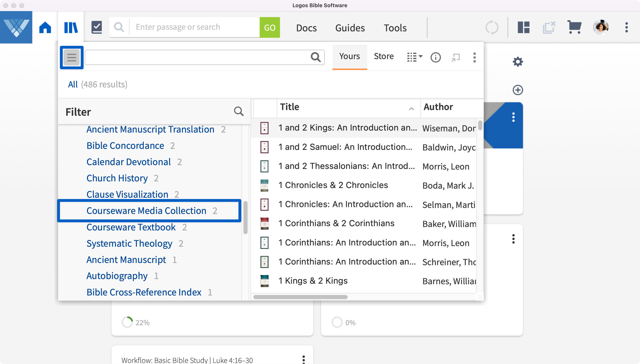Open '1 Chronicles: An Introduction' title

[x=346, y=204]
